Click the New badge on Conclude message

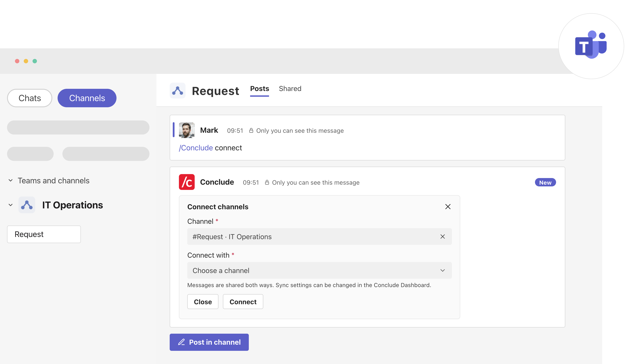point(545,182)
